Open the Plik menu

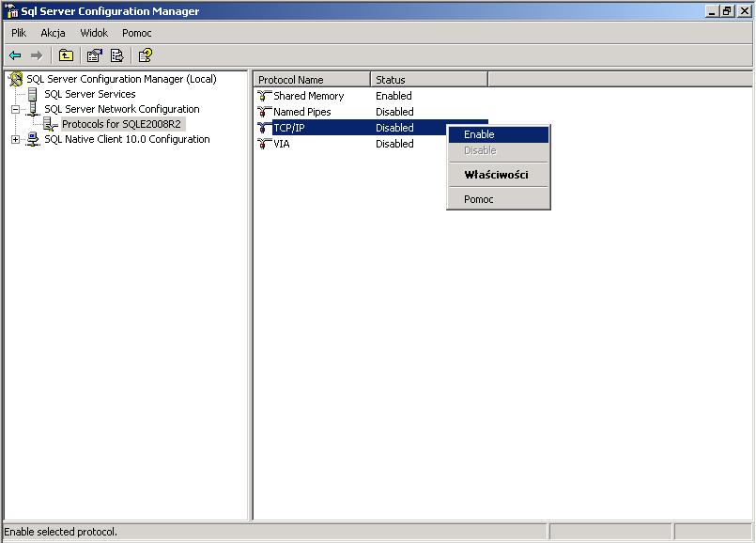(19, 33)
